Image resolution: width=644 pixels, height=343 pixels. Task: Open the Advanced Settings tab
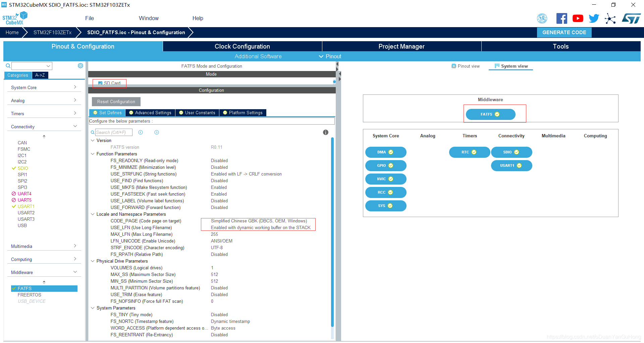pos(150,113)
